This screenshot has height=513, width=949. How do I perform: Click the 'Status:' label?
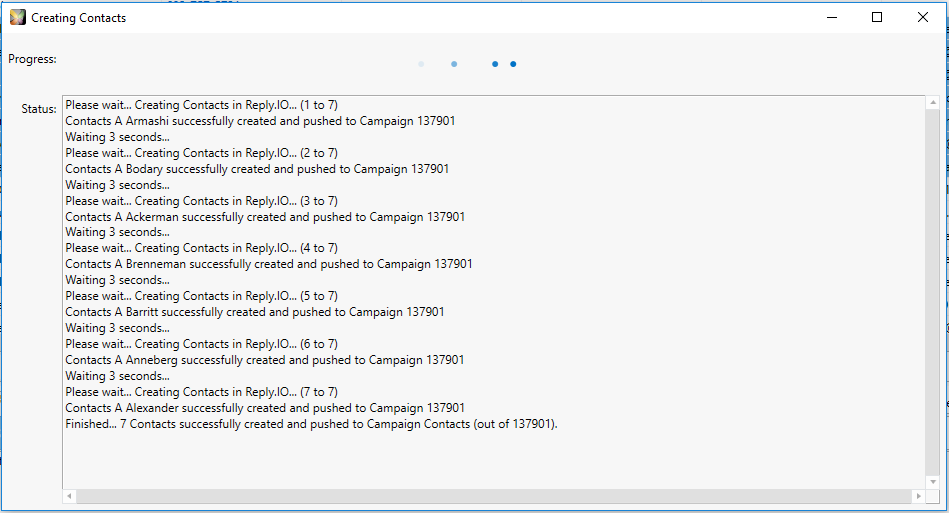tap(39, 109)
